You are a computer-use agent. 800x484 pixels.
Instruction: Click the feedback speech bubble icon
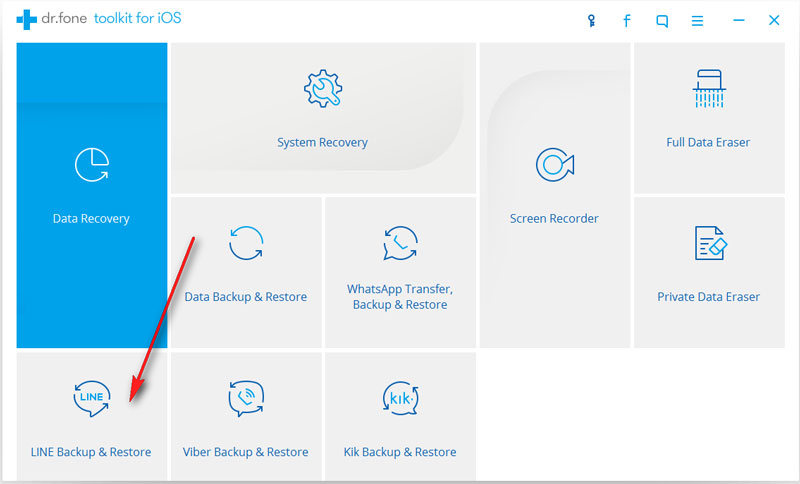tap(662, 21)
